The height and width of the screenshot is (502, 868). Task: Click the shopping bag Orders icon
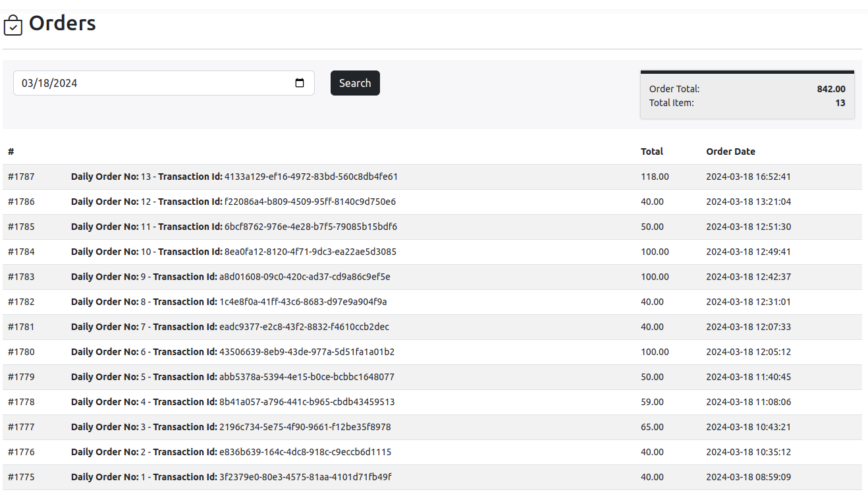[x=13, y=25]
